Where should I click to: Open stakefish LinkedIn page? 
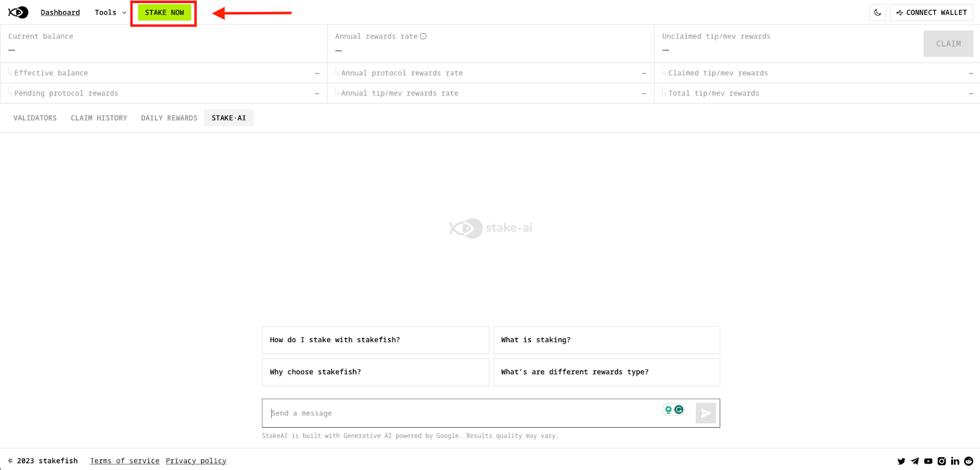pos(955,461)
